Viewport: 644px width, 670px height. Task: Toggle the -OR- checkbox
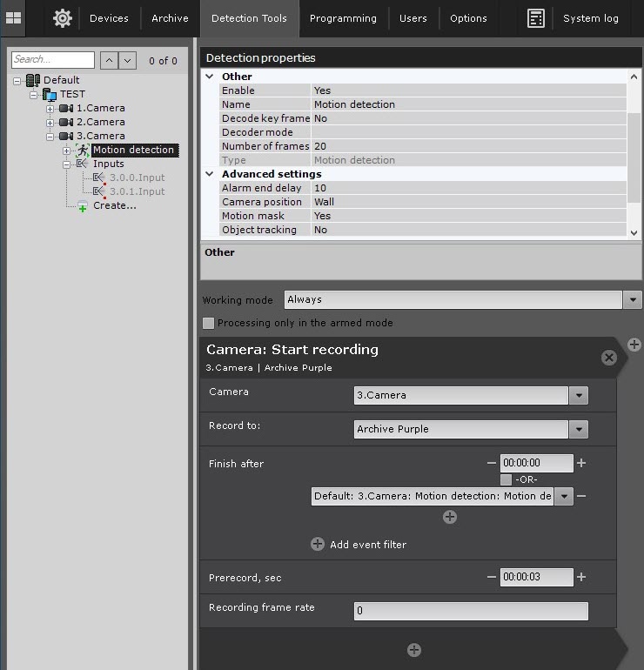coord(506,479)
